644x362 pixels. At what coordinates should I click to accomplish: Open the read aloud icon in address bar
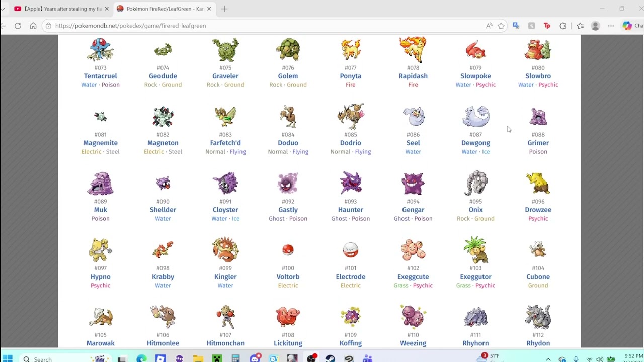click(489, 26)
